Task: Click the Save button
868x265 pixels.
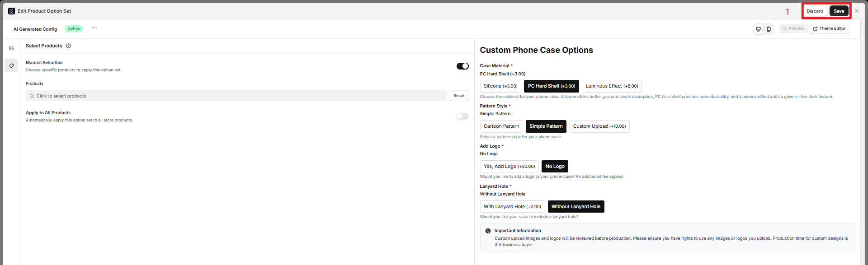Action: (x=839, y=11)
